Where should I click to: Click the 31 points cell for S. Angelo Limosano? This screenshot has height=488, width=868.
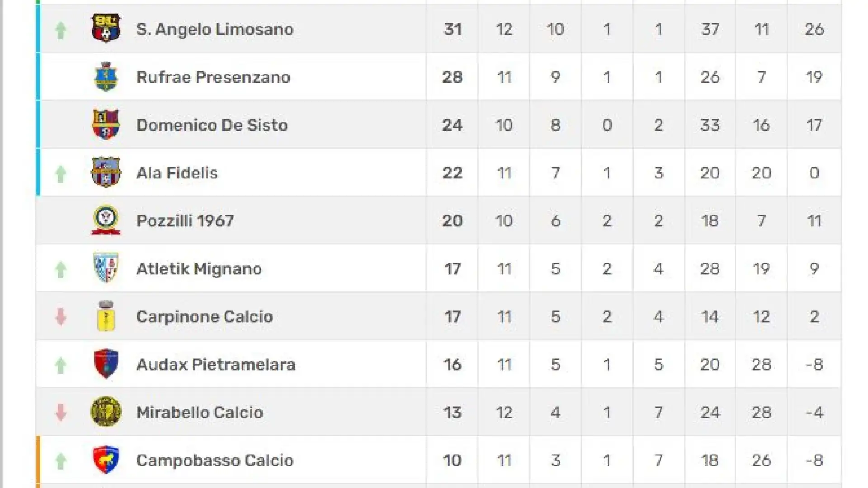point(453,29)
